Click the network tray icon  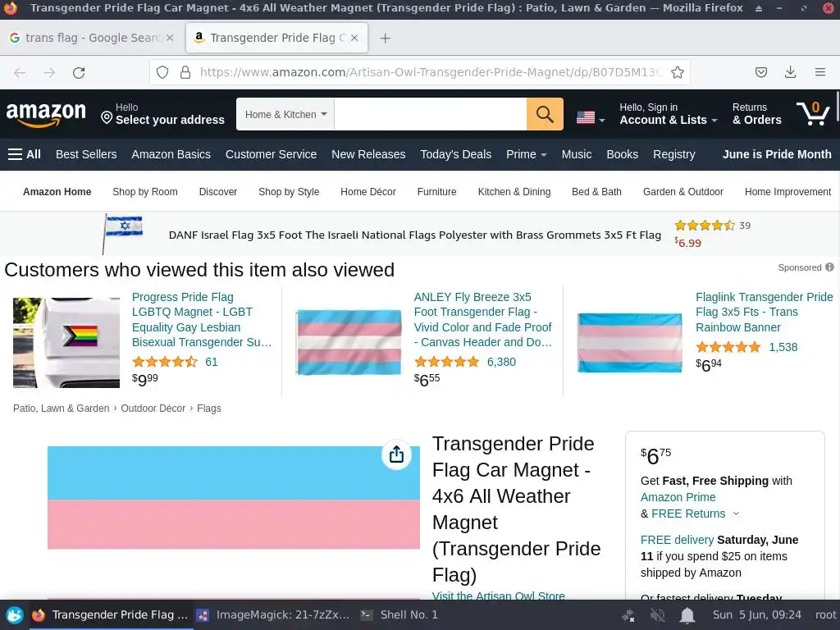tap(628, 615)
